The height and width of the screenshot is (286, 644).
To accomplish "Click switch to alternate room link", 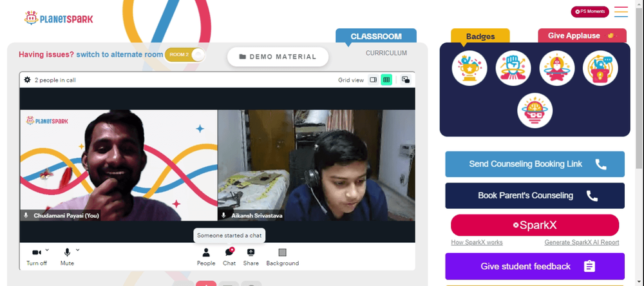I will tap(120, 55).
